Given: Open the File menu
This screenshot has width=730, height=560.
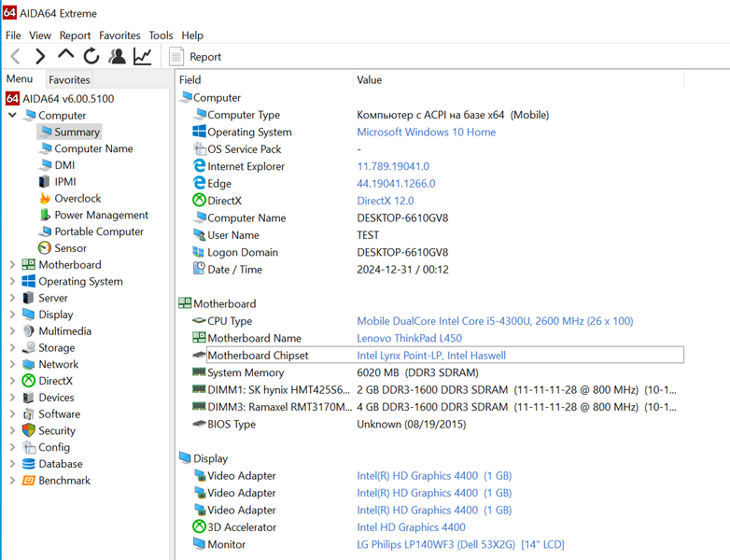Looking at the screenshot, I should (13, 35).
